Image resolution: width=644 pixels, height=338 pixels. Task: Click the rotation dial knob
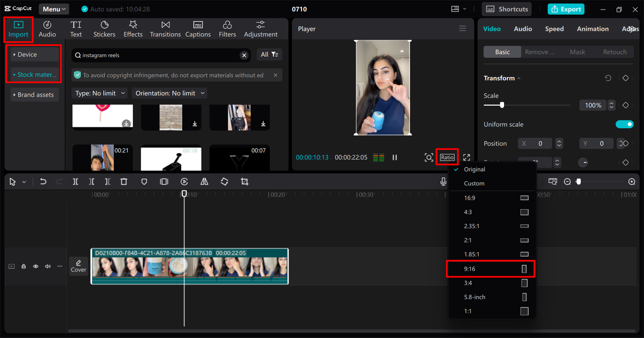coord(583,162)
